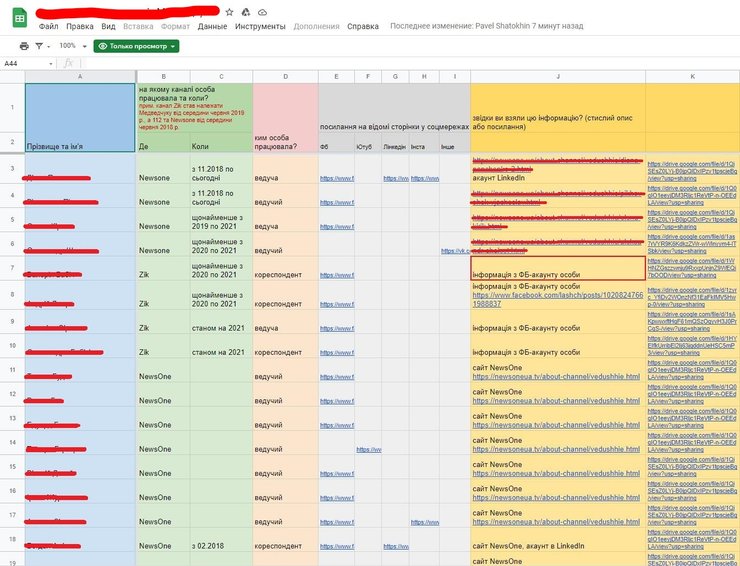Star this spreadsheet document
Viewport: 740px width, 566px height.
pos(229,11)
